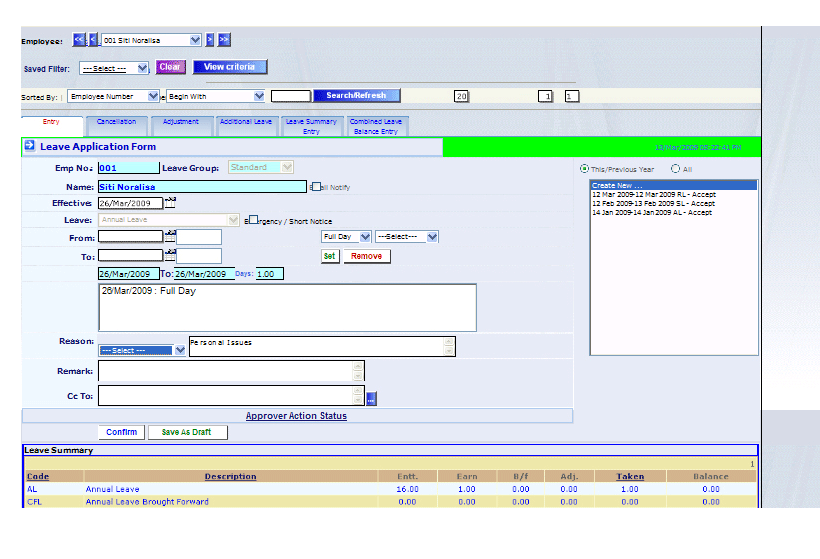Click the Cc To browse ellipsis button
This screenshot has height=559, width=820.
pyautogui.click(x=371, y=399)
